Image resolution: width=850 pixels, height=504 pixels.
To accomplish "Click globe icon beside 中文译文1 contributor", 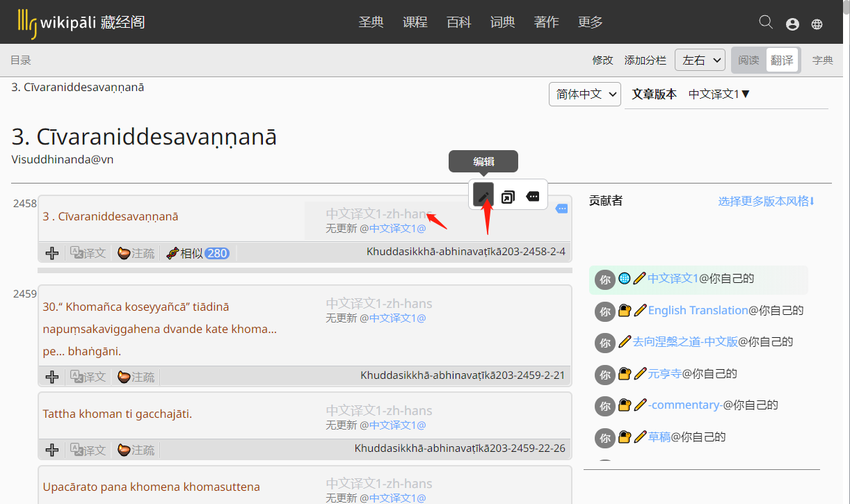I will [x=625, y=279].
